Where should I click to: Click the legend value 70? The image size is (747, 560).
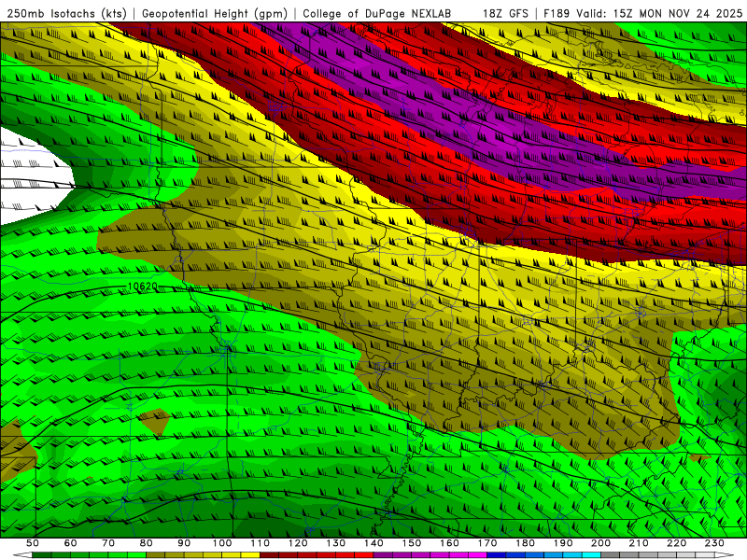tap(108, 543)
